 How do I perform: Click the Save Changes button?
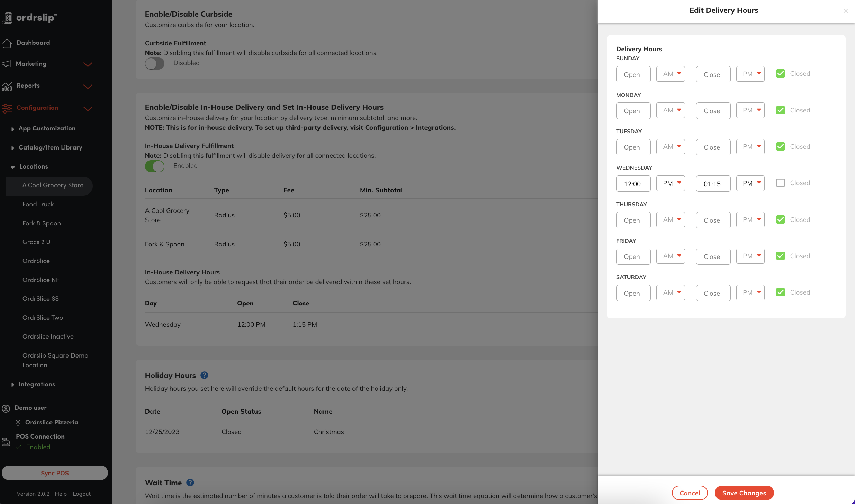[x=744, y=493]
